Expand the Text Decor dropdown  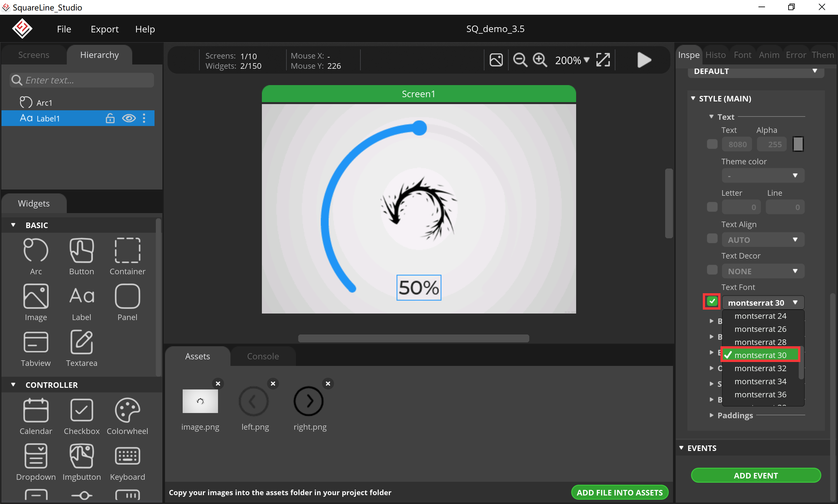pos(763,271)
